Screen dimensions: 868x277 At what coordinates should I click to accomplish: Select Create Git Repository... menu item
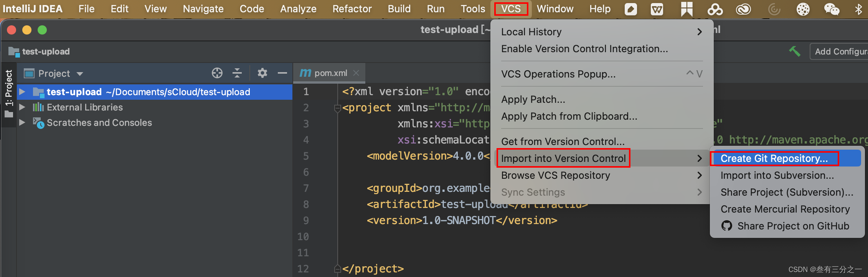point(774,158)
